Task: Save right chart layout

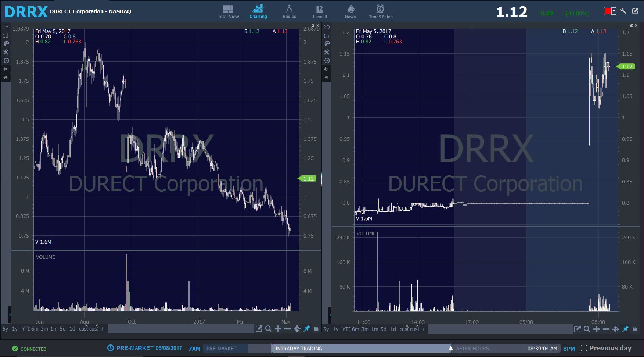Action: click(x=635, y=329)
